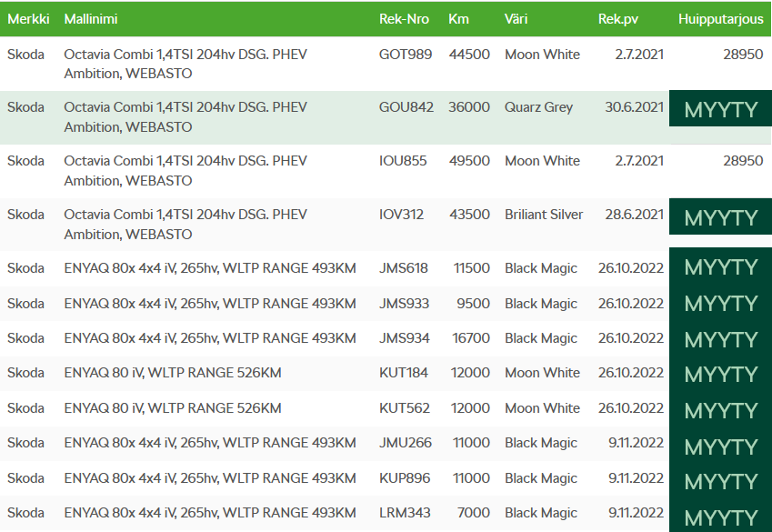The height and width of the screenshot is (532, 772).
Task: Click ENYAQ 80x model name in LRM343 row
Action: 210,513
